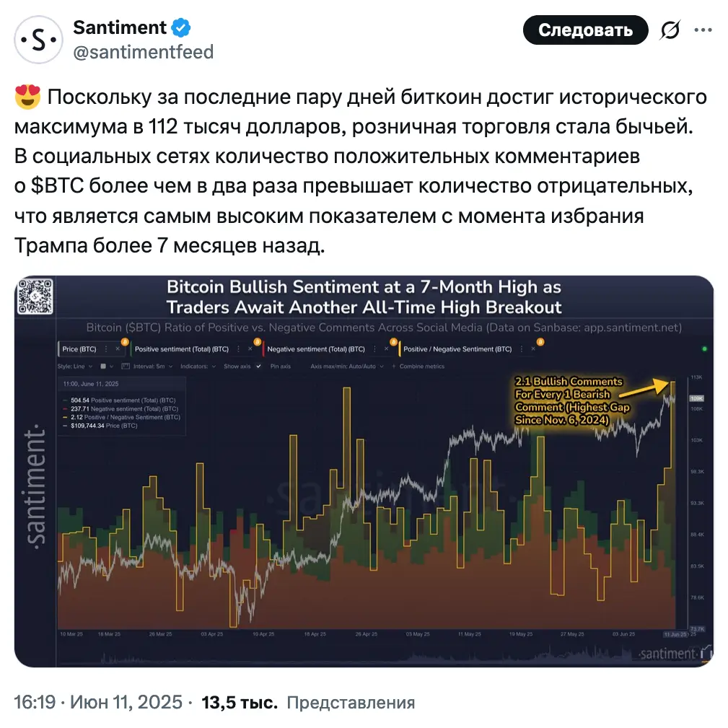Click the Grok slashed-circle icon
Viewport: 728px width, 728px height.
click(x=670, y=30)
